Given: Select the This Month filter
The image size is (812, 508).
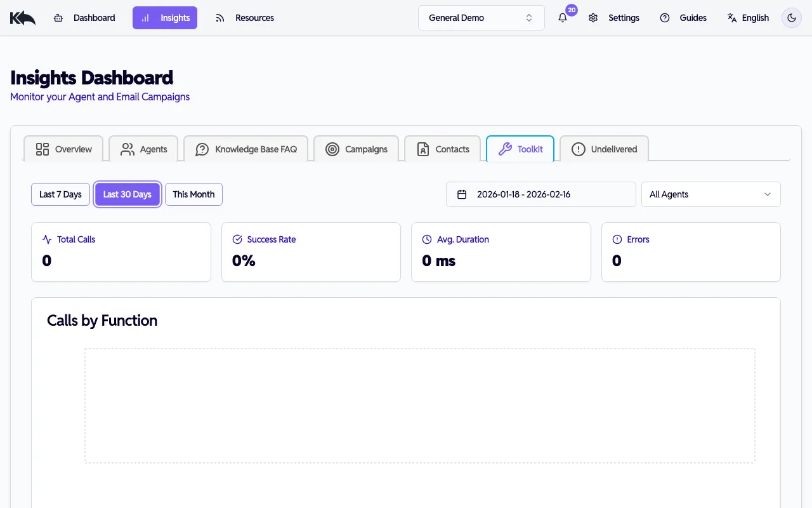Looking at the screenshot, I should (193, 194).
